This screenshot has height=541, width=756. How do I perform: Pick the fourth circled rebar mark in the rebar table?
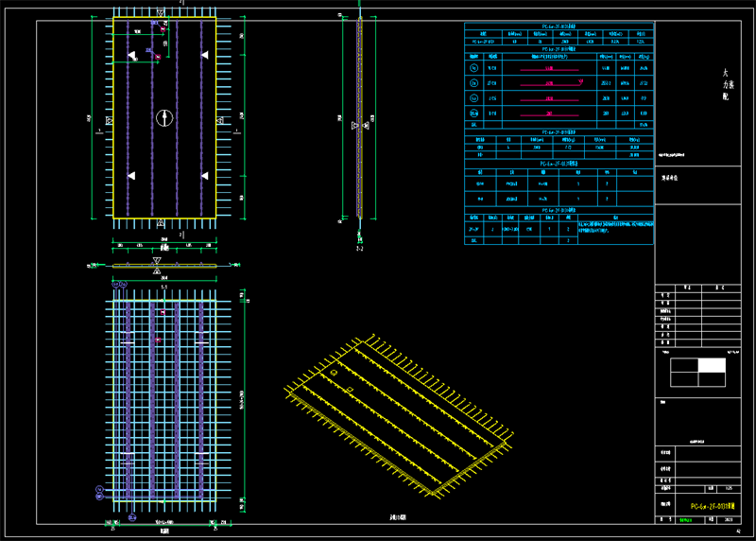[474, 113]
